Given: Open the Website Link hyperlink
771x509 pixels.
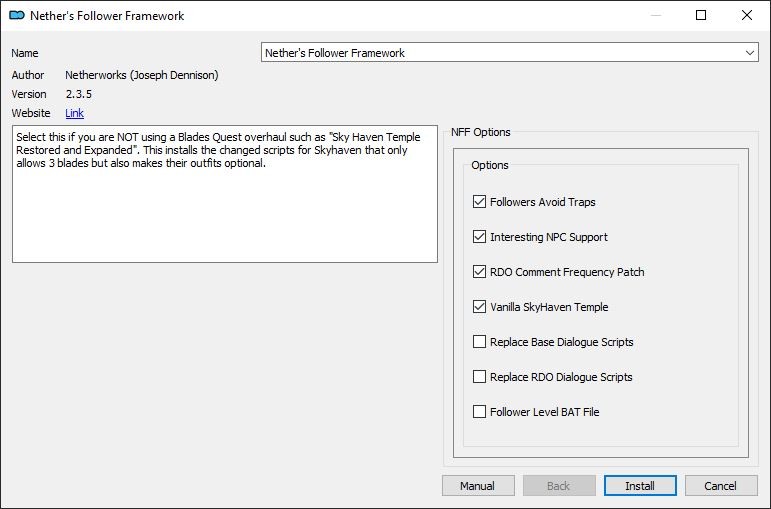Looking at the screenshot, I should [x=74, y=113].
